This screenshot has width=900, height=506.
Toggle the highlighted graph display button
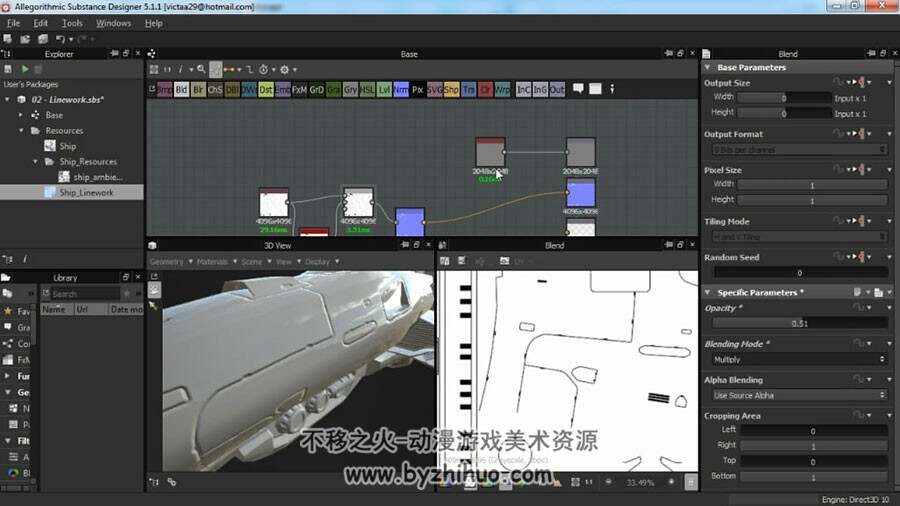(215, 69)
